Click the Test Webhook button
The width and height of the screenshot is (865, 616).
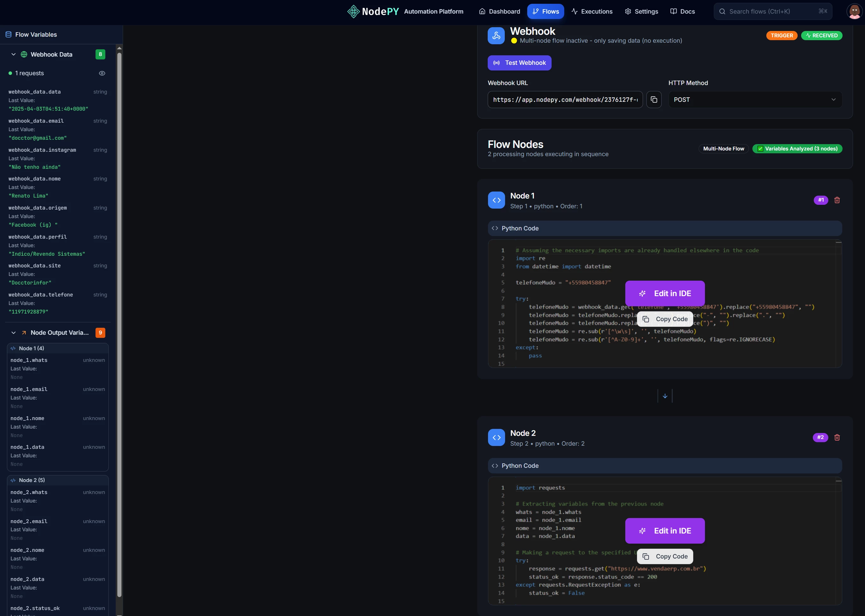pos(519,63)
